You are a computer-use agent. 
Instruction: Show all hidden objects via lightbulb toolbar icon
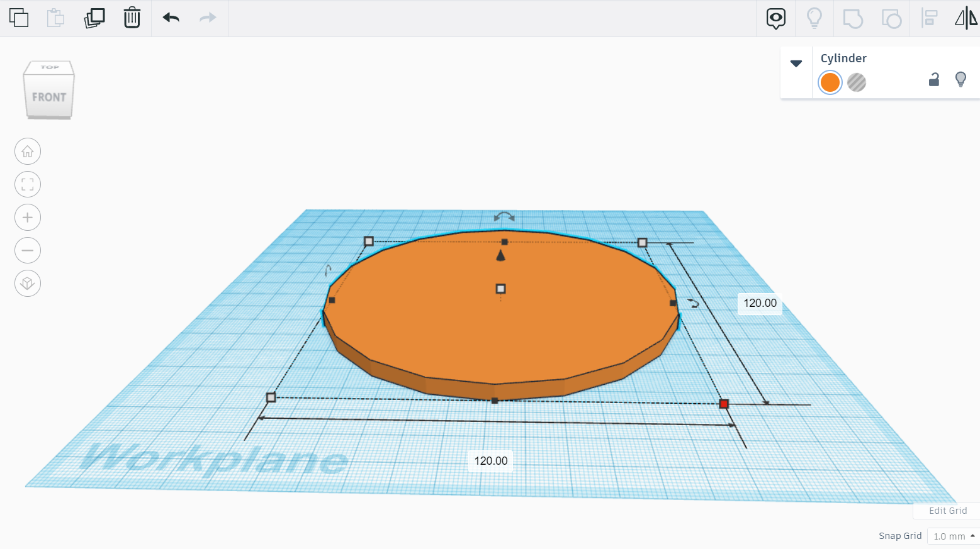(x=814, y=18)
